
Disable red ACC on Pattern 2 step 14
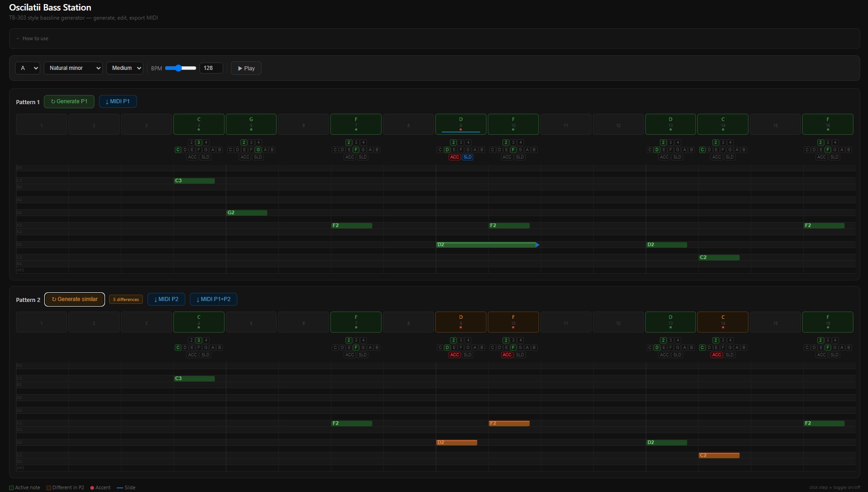(717, 355)
